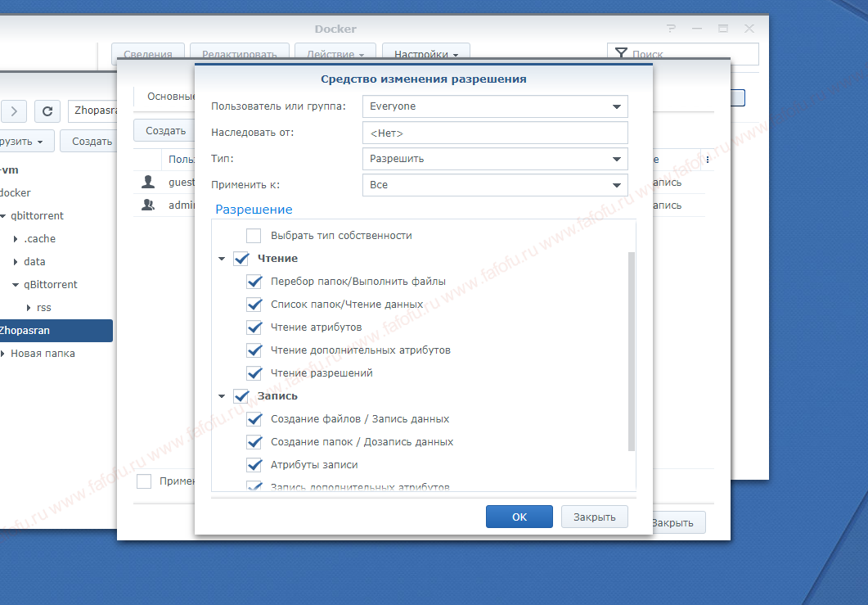Select the 'Новая папка' tree item
868x605 pixels.
[x=43, y=354]
